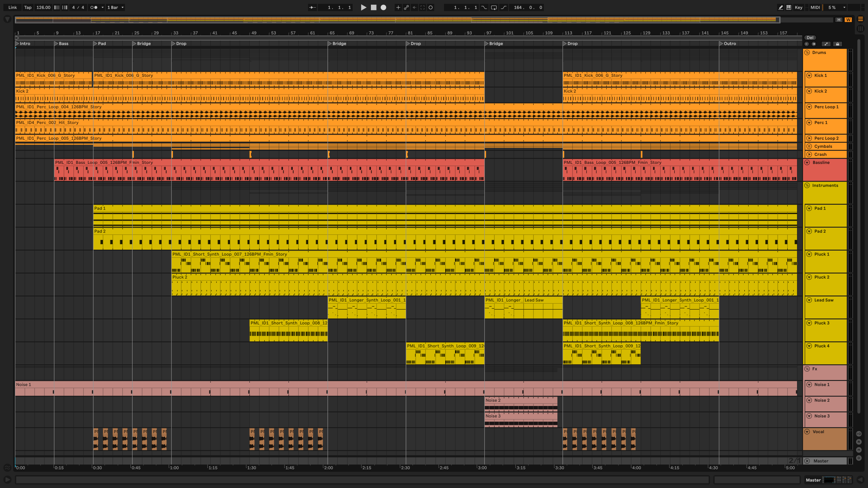Click the Noise 2 clip

(521, 404)
